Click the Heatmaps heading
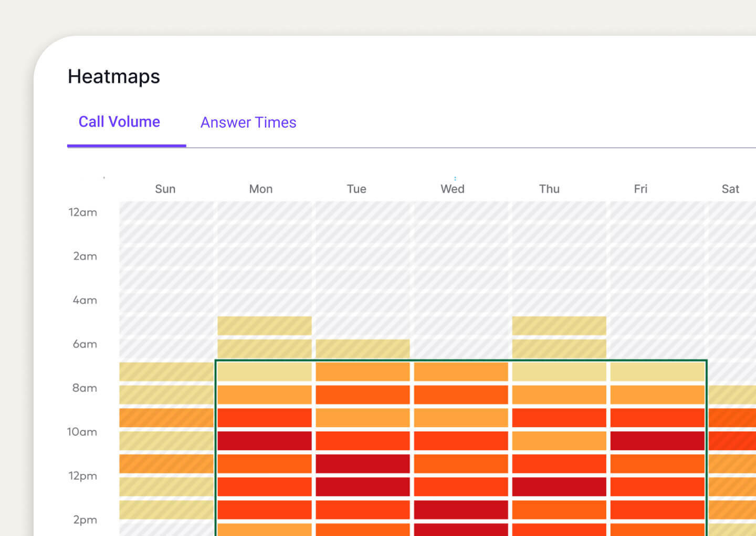The width and height of the screenshot is (756, 536). click(x=114, y=77)
